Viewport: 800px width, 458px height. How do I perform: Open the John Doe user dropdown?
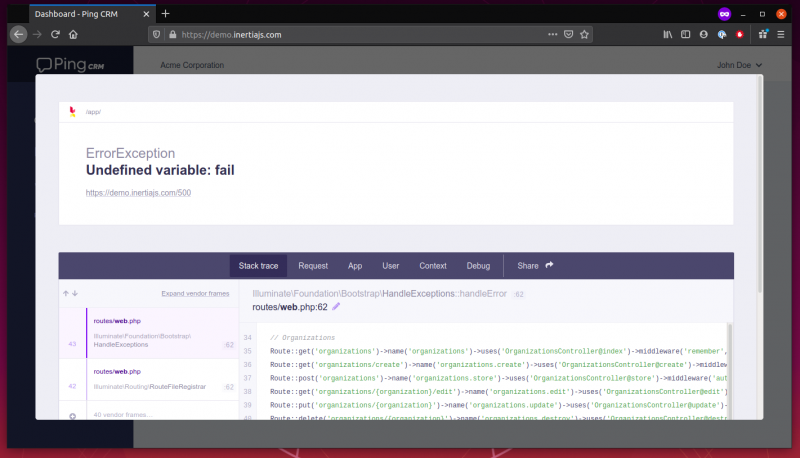[739, 65]
